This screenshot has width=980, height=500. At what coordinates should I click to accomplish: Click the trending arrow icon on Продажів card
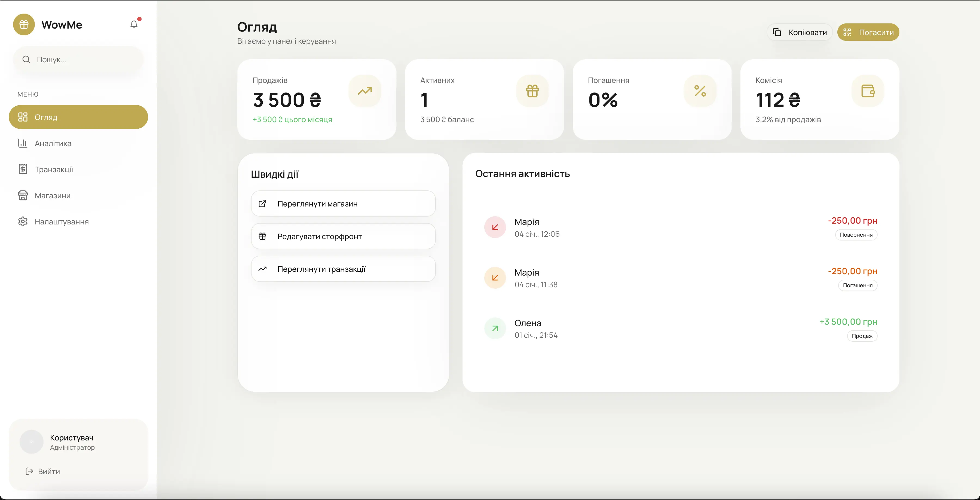click(x=365, y=91)
